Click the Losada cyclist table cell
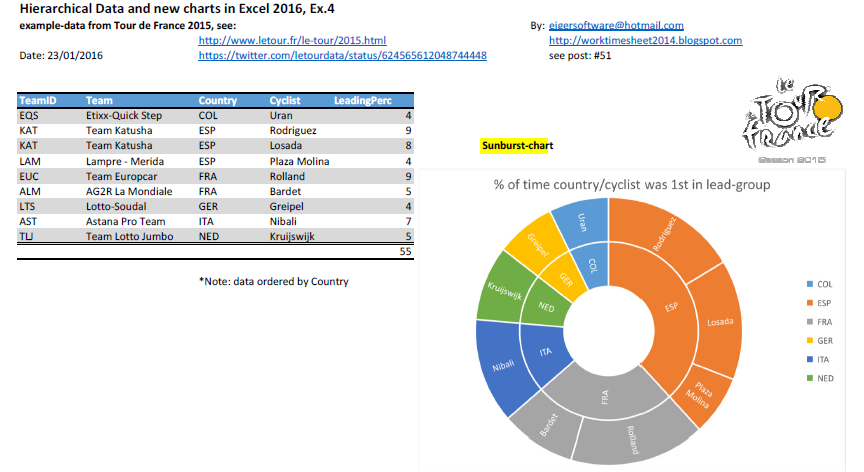The width and height of the screenshot is (864, 472). click(x=286, y=145)
